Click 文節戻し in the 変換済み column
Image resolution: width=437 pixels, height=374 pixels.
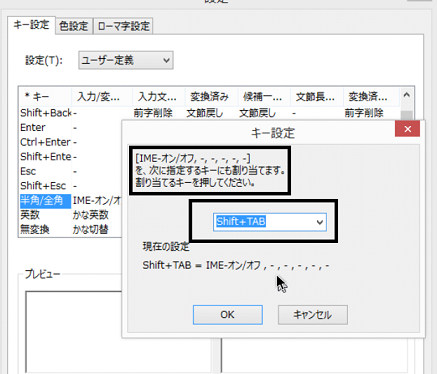(x=205, y=113)
